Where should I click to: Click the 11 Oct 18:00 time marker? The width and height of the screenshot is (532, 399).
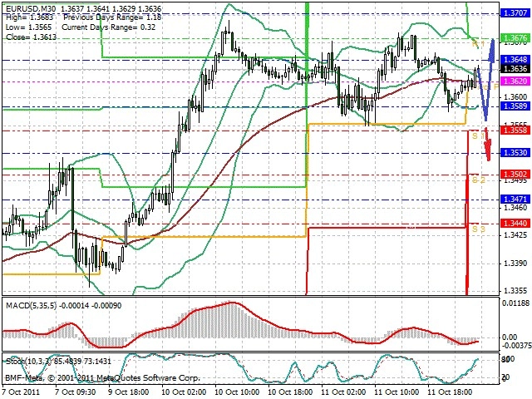pyautogui.click(x=450, y=392)
